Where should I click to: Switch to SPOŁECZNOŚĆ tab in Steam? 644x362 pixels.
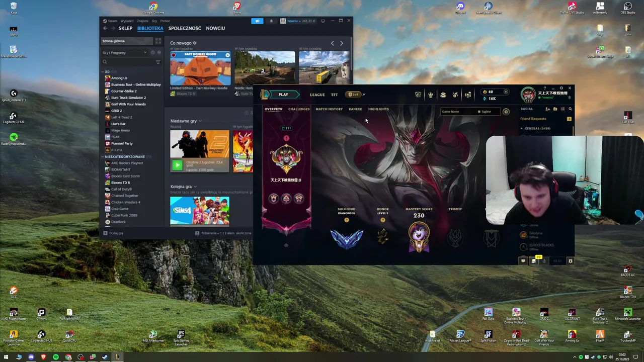[x=185, y=28]
